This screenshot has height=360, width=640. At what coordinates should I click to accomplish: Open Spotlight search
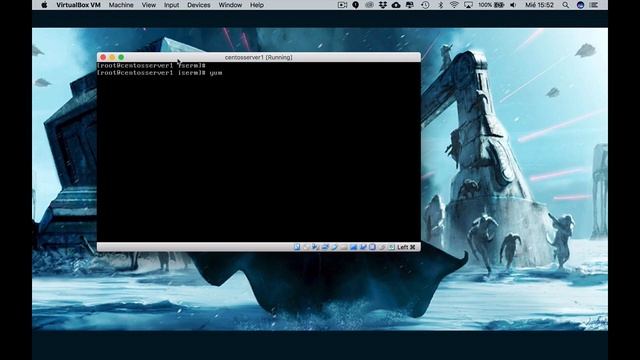click(x=565, y=5)
